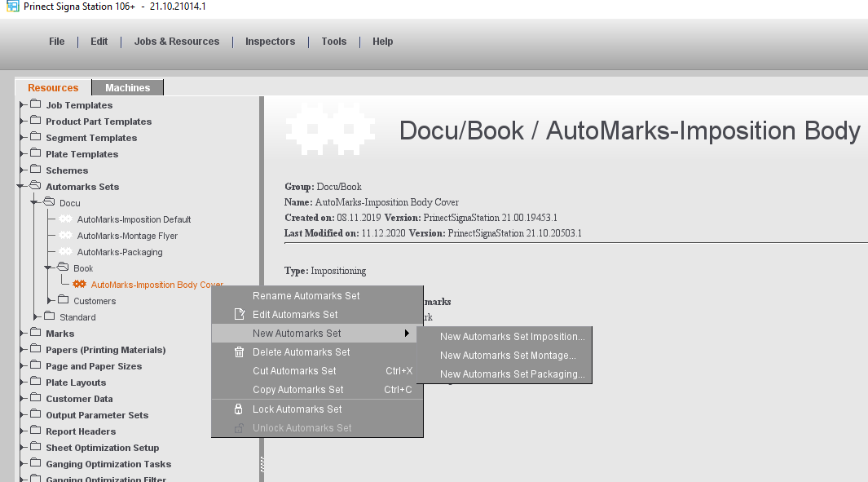Image resolution: width=868 pixels, height=482 pixels.
Task: Choose Edit Automarks Set from context menu
Action: [x=317, y=315]
